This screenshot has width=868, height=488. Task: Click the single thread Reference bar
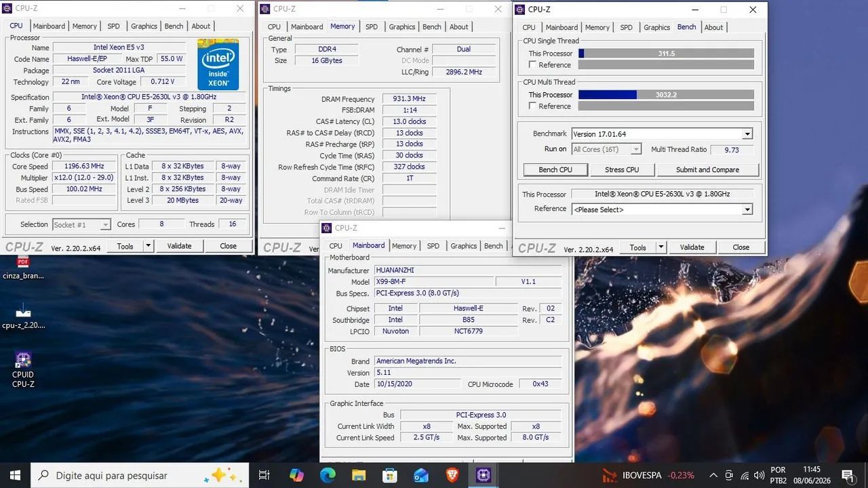pyautogui.click(x=666, y=65)
